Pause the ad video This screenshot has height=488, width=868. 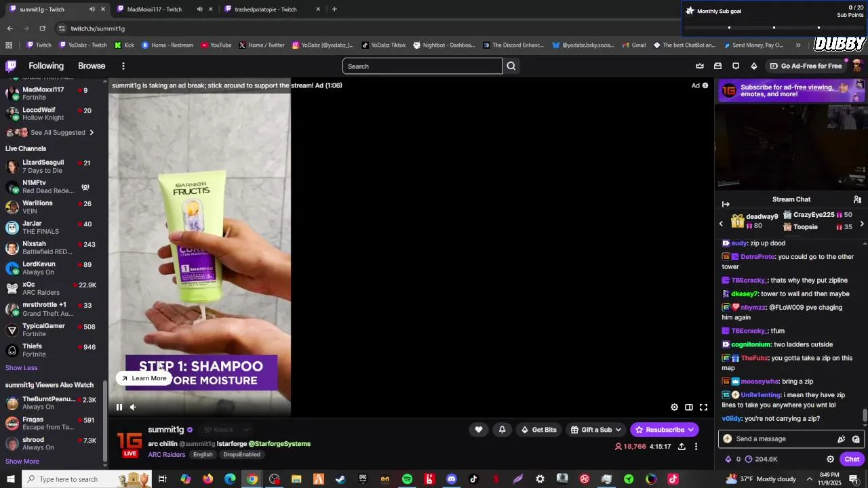119,407
